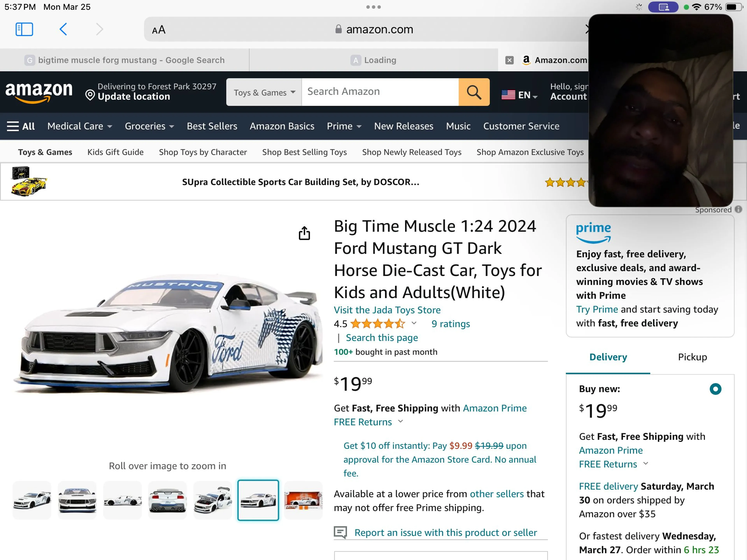
Task: Select first Mustang thumbnail image
Action: [32, 500]
